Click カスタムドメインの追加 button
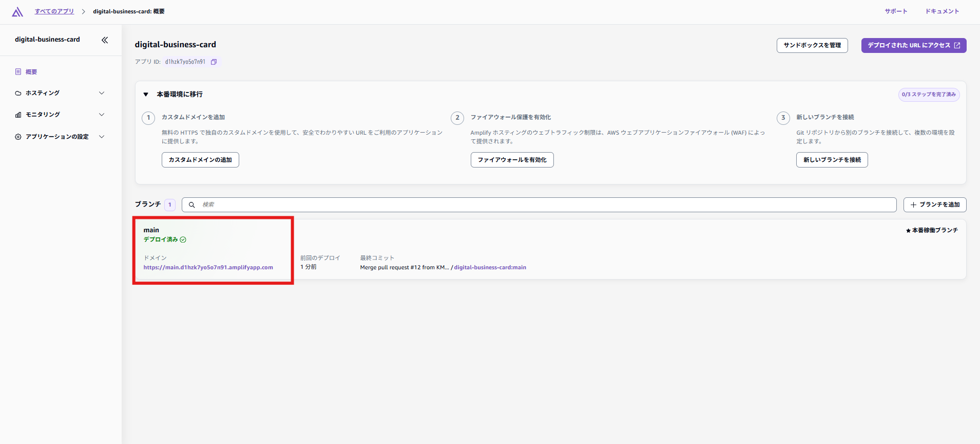 tap(200, 160)
